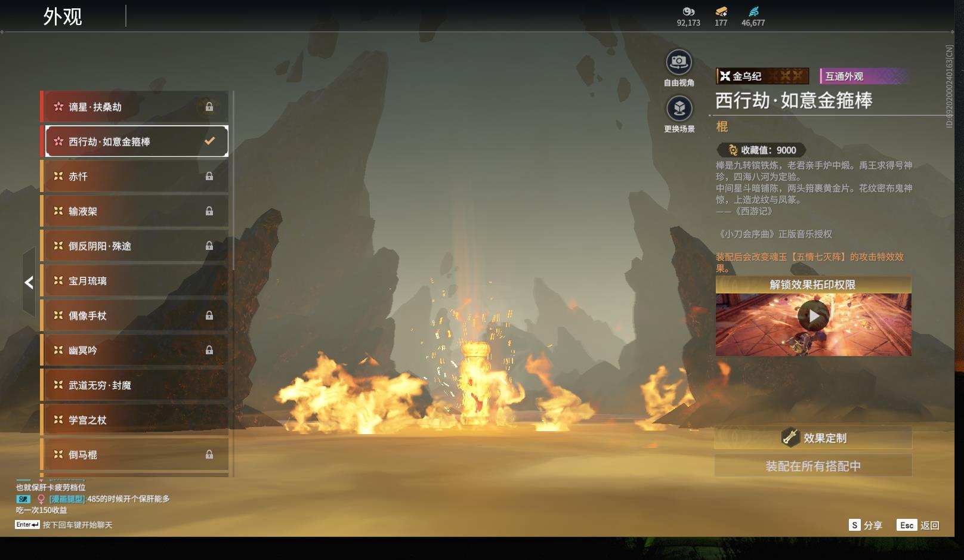Select the 学宫之杖 skin
Image resolution: width=964 pixels, height=560 pixels.
point(135,420)
